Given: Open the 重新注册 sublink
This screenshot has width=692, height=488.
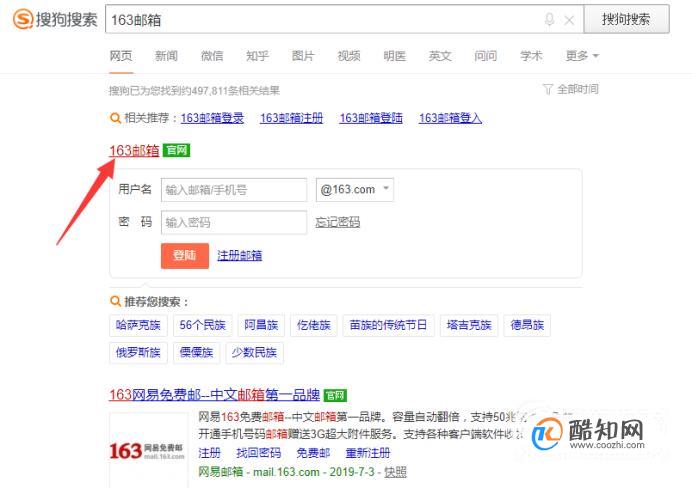Looking at the screenshot, I should point(368,453).
